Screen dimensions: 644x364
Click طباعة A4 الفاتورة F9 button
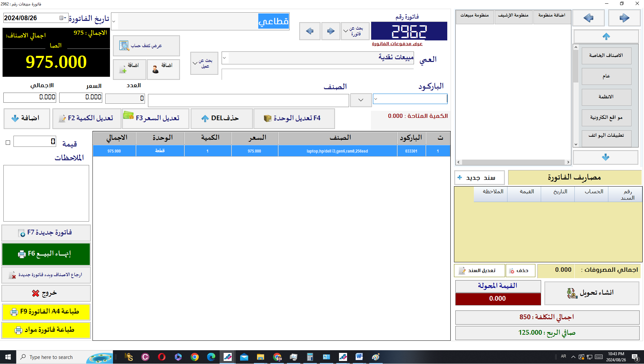[46, 312]
